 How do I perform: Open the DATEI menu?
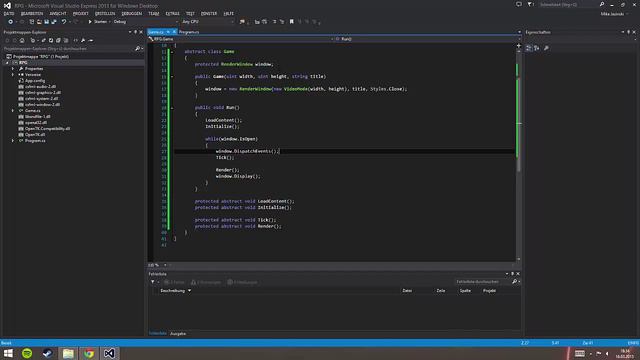click(9, 13)
